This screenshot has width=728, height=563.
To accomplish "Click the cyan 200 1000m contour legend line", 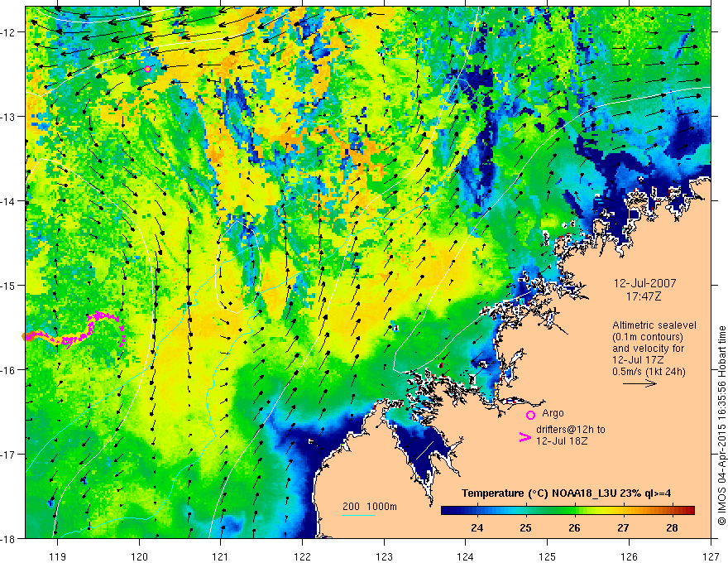I will 359,515.
